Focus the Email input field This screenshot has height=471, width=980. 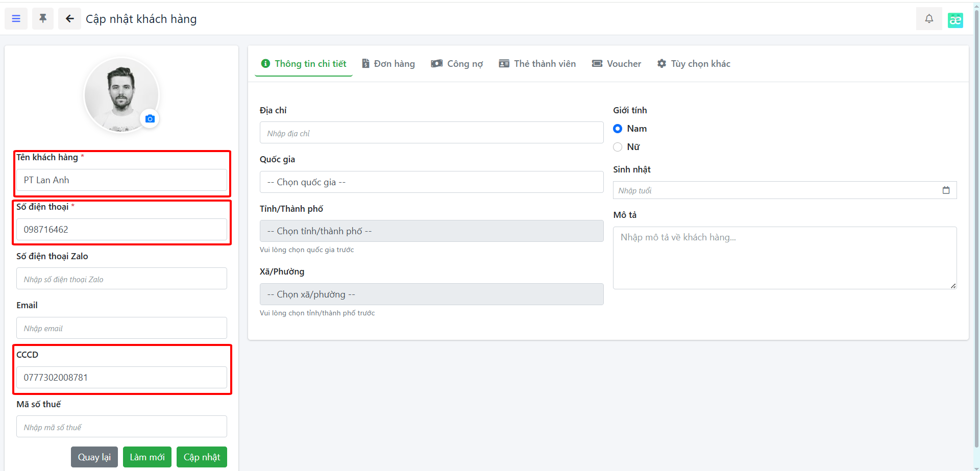(121, 328)
